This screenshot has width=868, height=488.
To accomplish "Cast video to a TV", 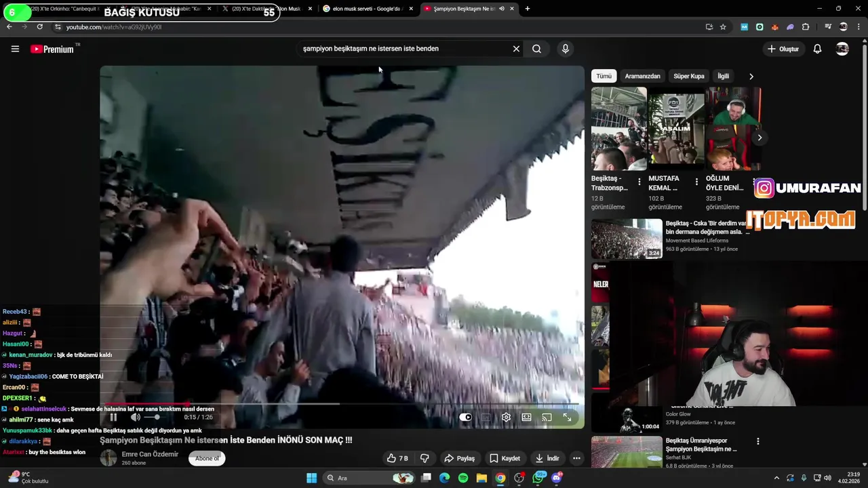I will pyautogui.click(x=547, y=418).
